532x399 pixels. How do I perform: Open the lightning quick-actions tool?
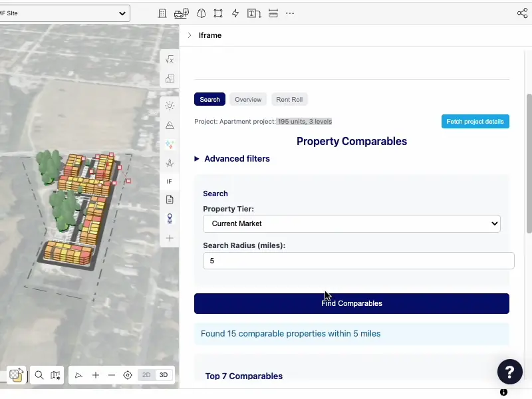(x=235, y=13)
